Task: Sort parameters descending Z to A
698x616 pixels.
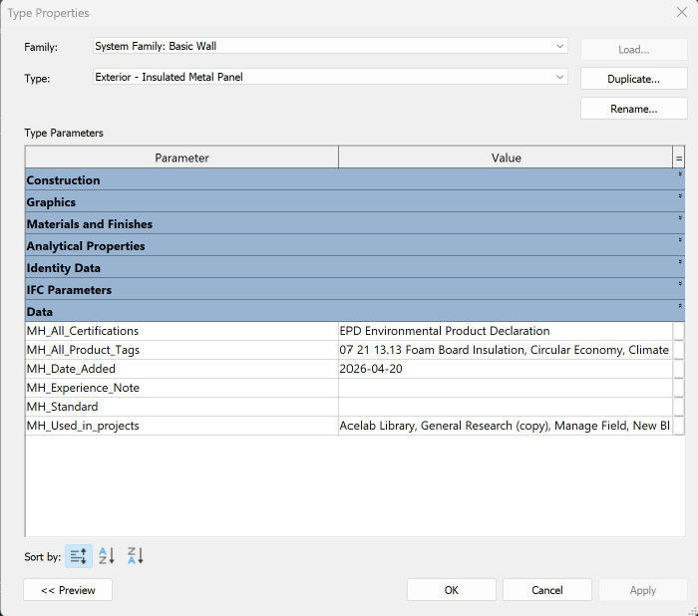Action: [x=136, y=556]
